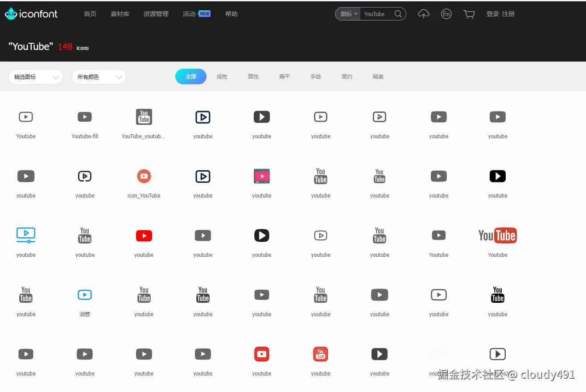Click the blue YouTube_youtub square icon
This screenshot has width=586, height=392.
pos(144,117)
